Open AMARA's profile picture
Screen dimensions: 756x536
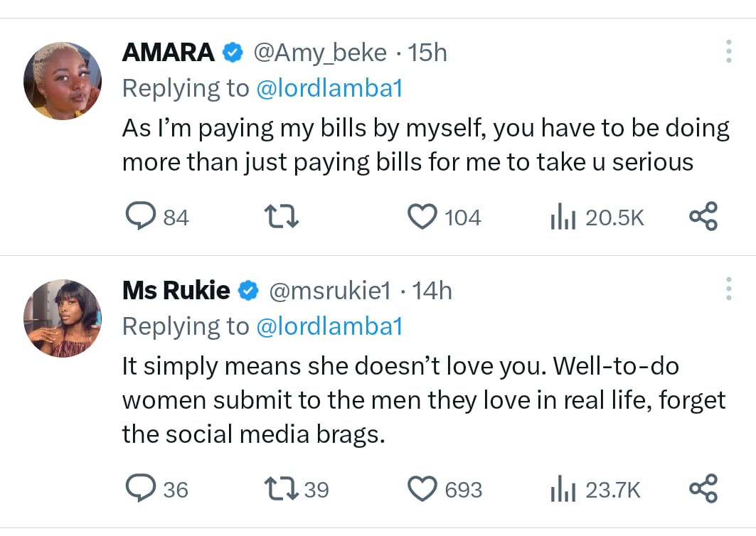point(63,80)
